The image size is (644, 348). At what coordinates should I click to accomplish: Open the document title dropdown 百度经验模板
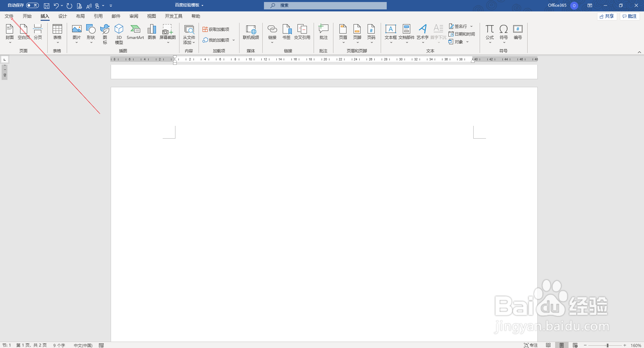189,5
